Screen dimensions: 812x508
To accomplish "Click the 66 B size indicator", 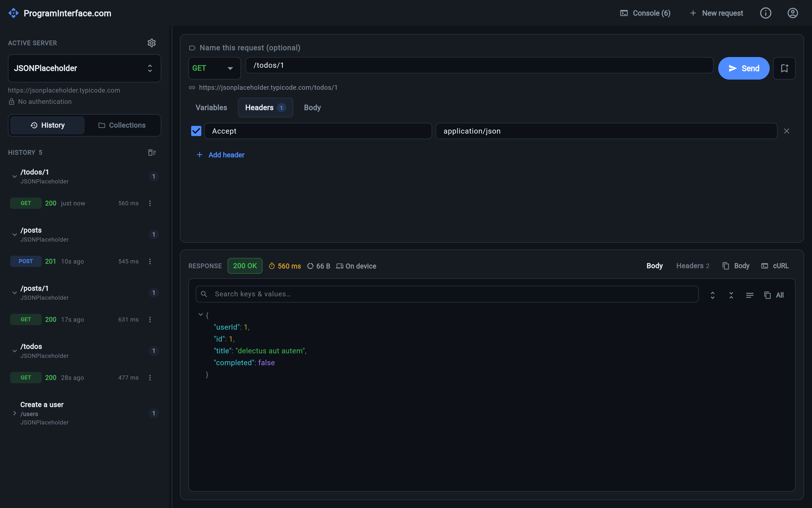I will click(x=318, y=266).
